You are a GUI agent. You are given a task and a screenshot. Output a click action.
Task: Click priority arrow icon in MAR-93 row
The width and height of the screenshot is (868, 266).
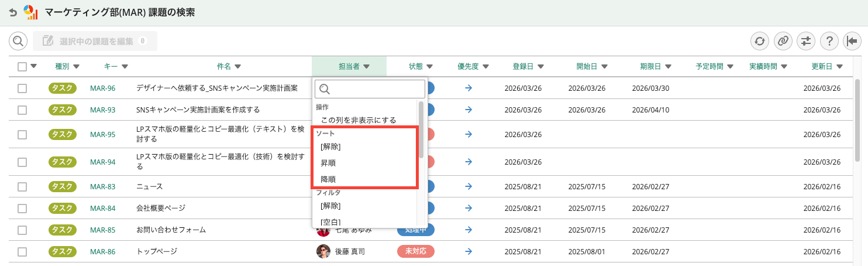click(x=469, y=110)
